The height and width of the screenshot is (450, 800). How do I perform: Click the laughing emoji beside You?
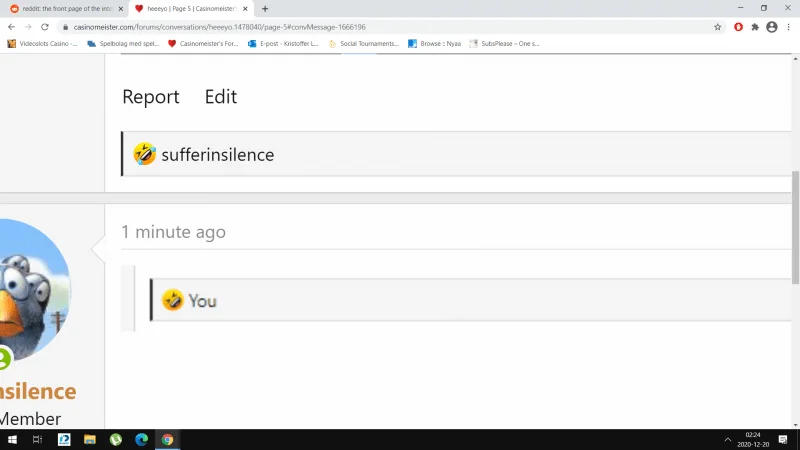172,300
